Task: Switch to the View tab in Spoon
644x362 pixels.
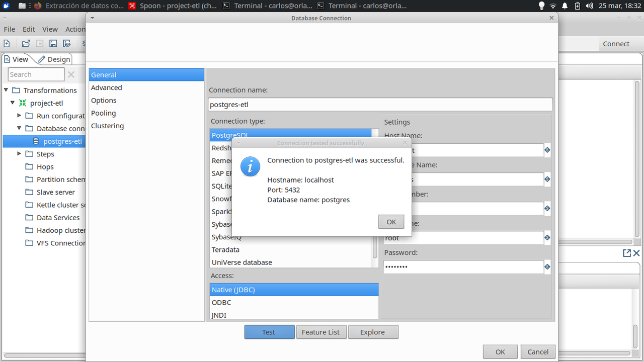Action: pyautogui.click(x=16, y=59)
